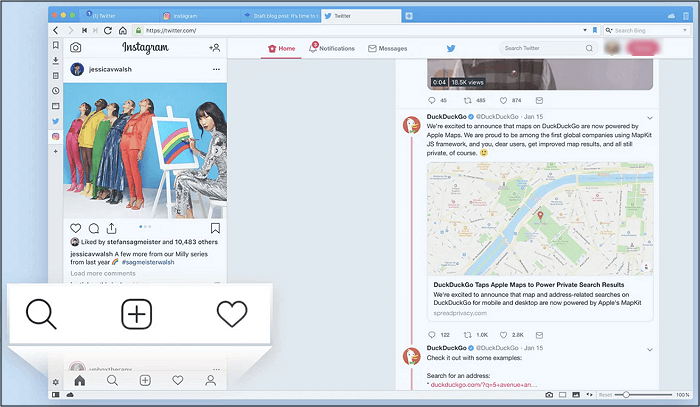
Task: Open Instagram home in bottom navigation
Action: [x=79, y=380]
